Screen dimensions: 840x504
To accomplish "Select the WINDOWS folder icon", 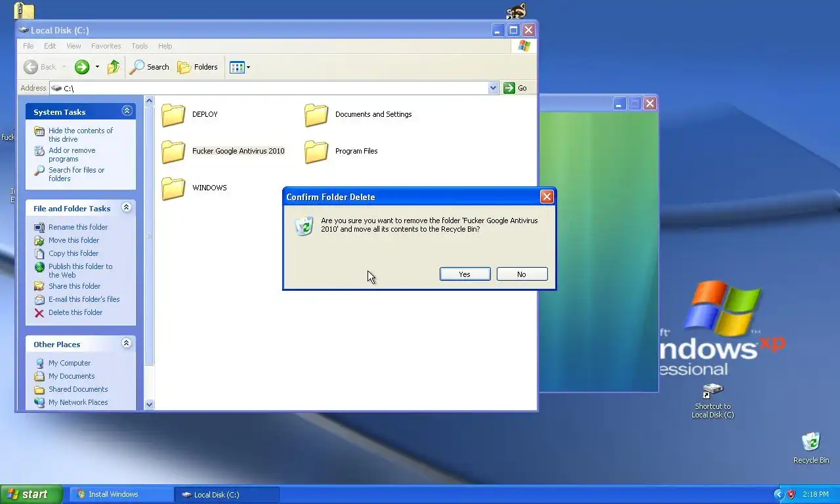I will 173,188.
